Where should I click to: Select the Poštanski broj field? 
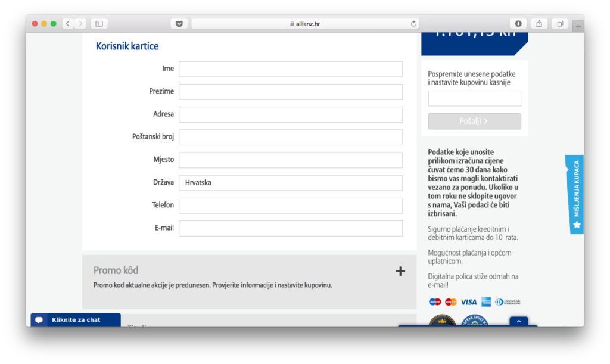pos(291,138)
